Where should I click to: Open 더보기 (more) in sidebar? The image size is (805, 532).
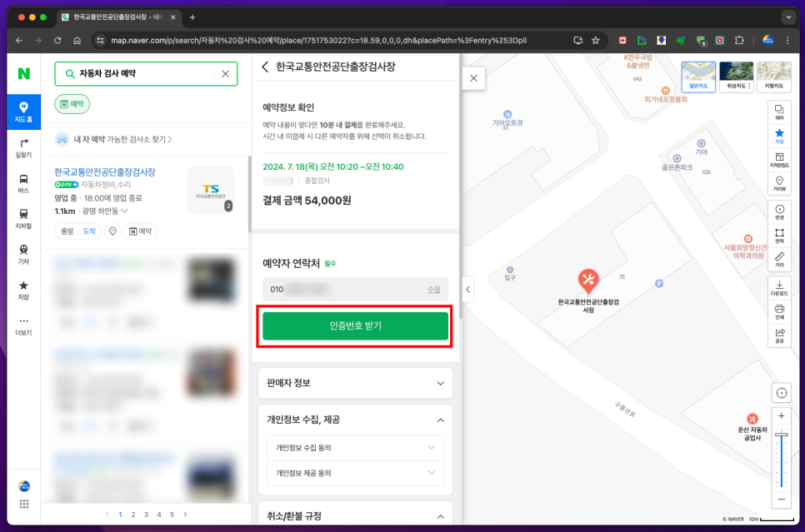click(23, 326)
